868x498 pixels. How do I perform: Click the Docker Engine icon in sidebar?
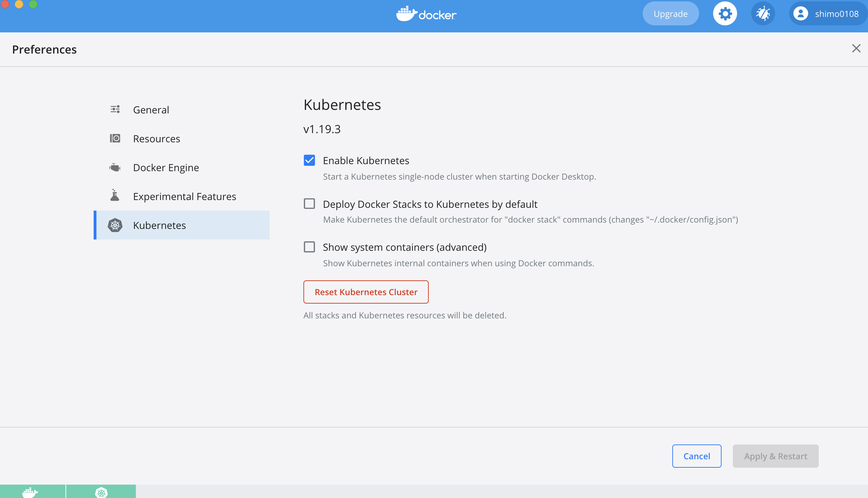[115, 167]
